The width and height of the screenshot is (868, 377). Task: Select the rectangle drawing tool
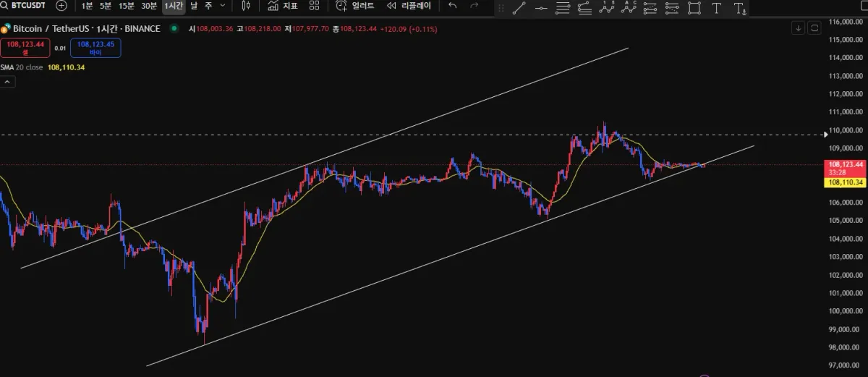tap(694, 8)
